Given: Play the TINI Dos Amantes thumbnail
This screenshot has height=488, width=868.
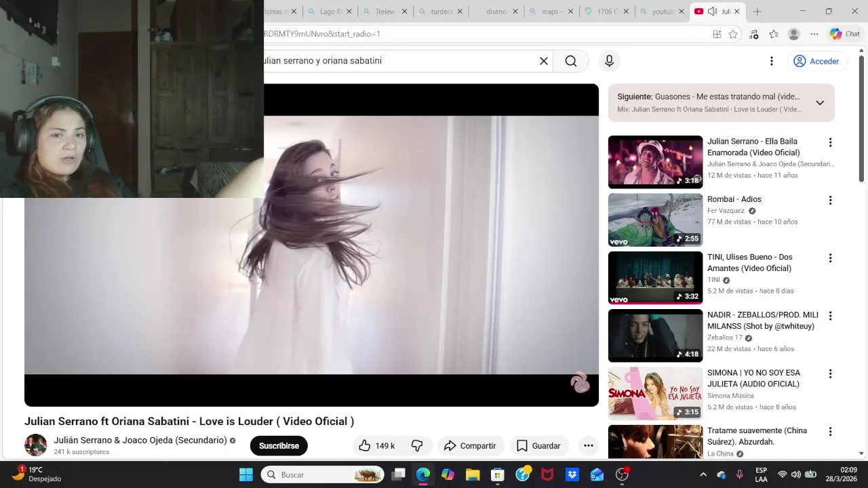Looking at the screenshot, I should click(x=655, y=278).
